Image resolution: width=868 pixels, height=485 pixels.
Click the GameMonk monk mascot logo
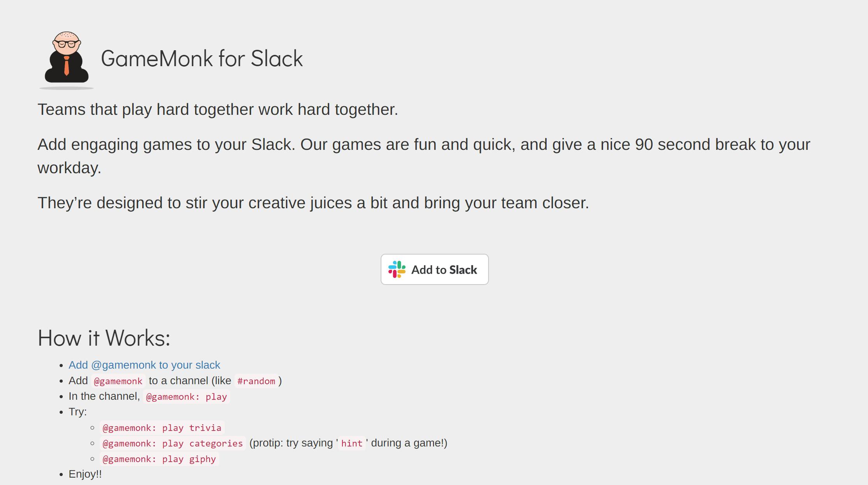[x=66, y=58]
